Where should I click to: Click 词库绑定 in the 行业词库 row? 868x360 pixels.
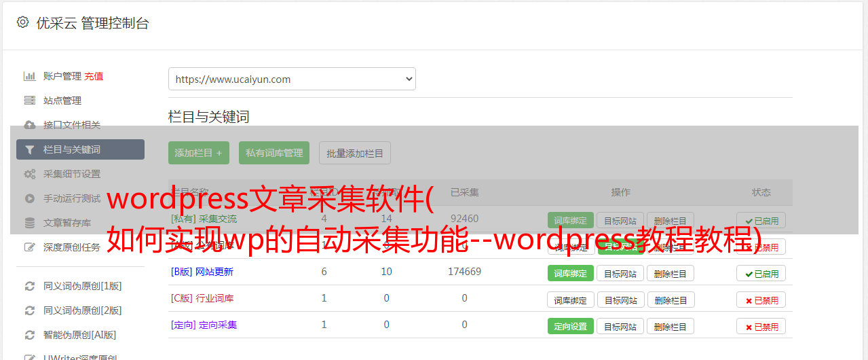point(571,300)
